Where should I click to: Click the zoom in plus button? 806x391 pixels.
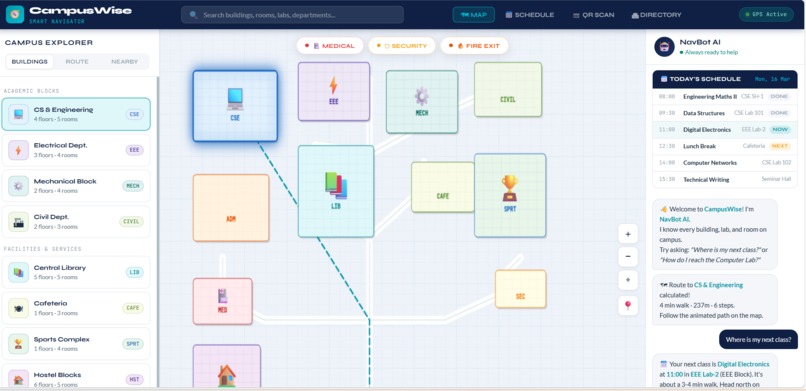[x=628, y=234]
